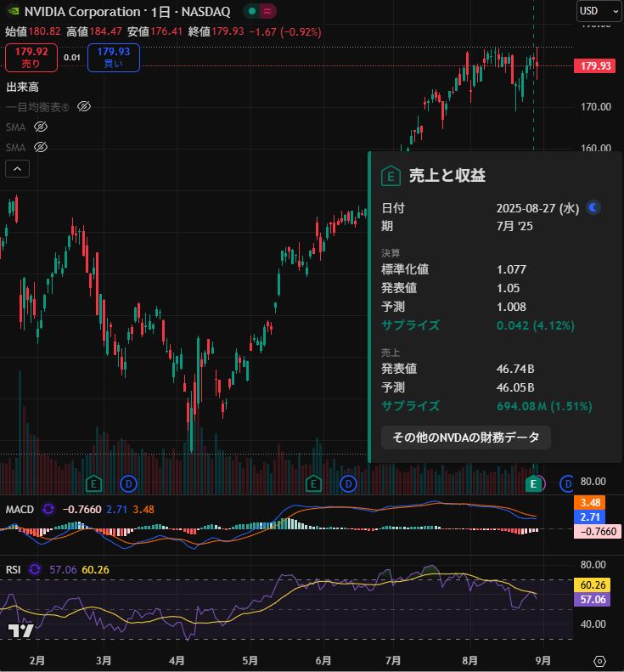Click the 179.93 買い buy button
Screen dimensions: 624x672
pos(114,58)
